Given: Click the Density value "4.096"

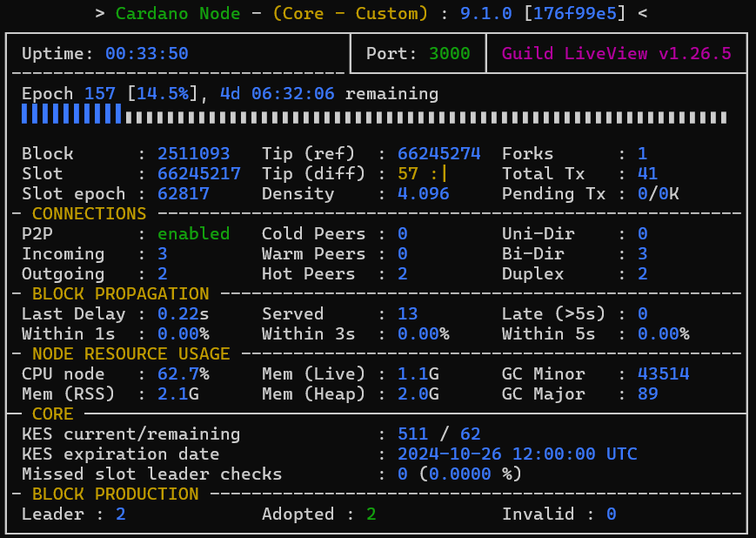Looking at the screenshot, I should (424, 194).
